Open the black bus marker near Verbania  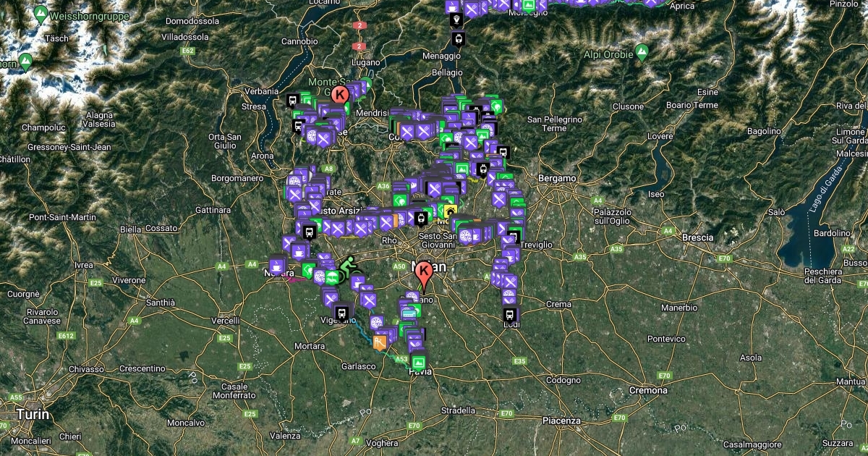292,101
